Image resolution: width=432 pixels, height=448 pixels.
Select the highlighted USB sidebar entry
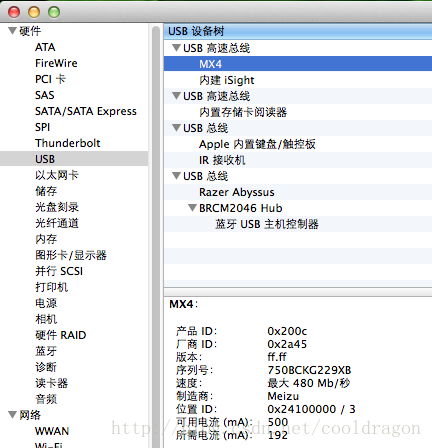point(74,159)
